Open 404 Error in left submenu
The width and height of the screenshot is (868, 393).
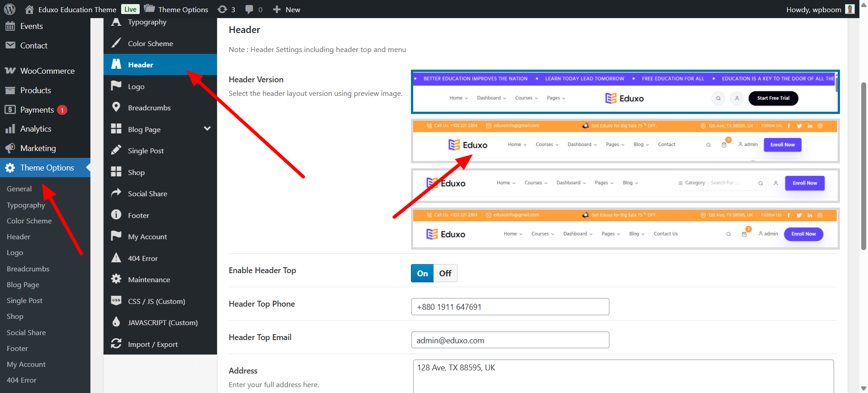click(22, 380)
